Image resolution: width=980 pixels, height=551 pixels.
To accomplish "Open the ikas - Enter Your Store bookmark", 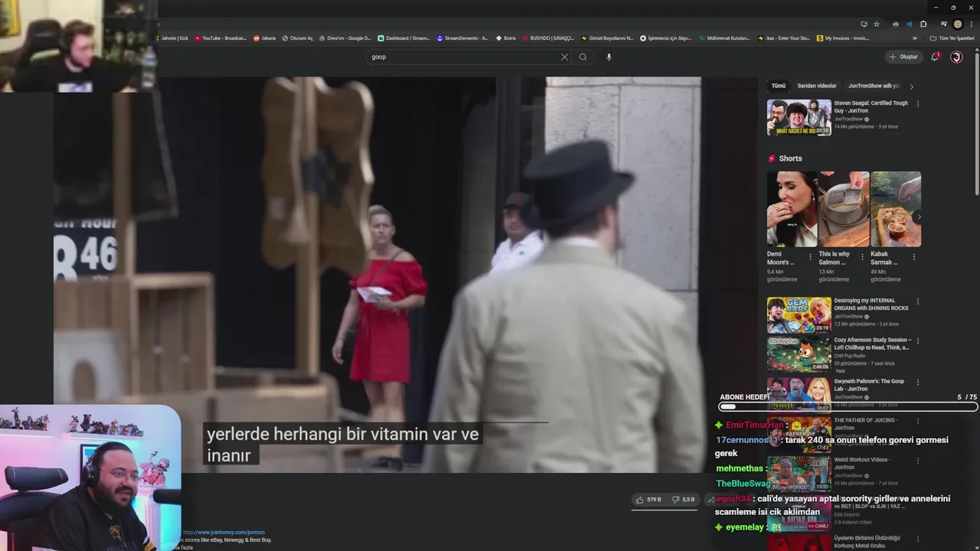I will click(x=784, y=37).
